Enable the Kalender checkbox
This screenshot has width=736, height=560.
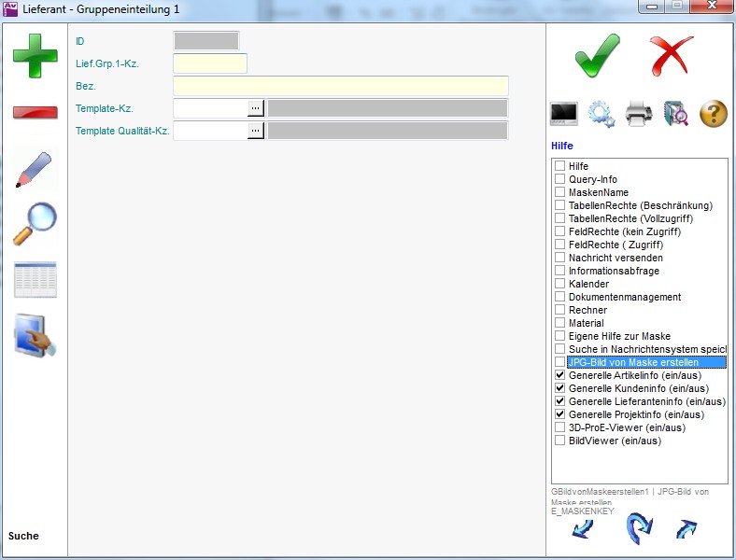(x=560, y=284)
